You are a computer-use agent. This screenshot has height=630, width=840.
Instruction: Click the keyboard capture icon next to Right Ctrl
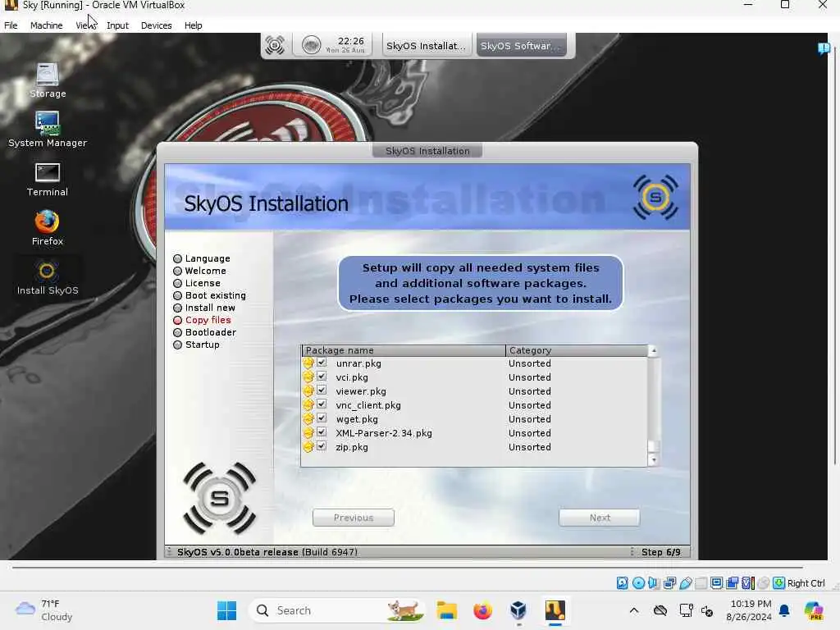tap(779, 583)
